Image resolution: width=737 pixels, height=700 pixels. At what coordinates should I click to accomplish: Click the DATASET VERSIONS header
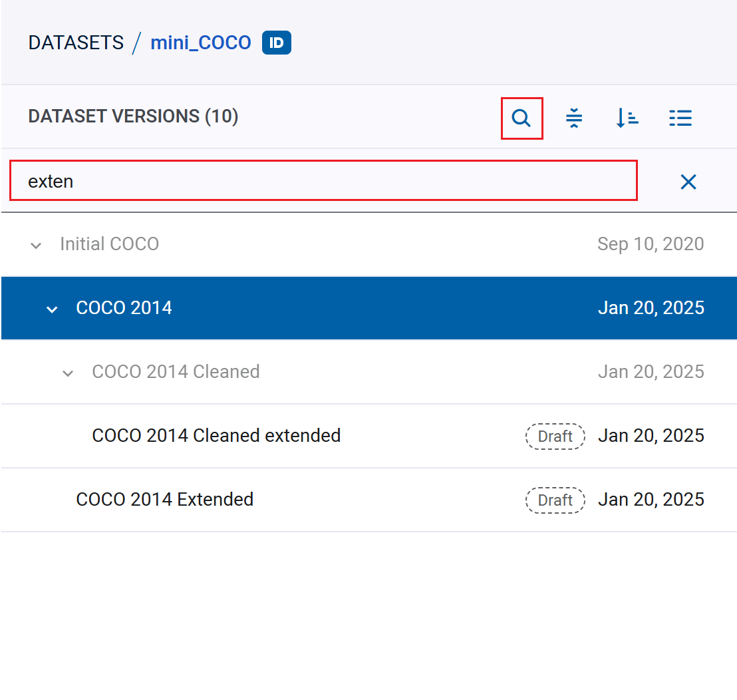coord(133,116)
